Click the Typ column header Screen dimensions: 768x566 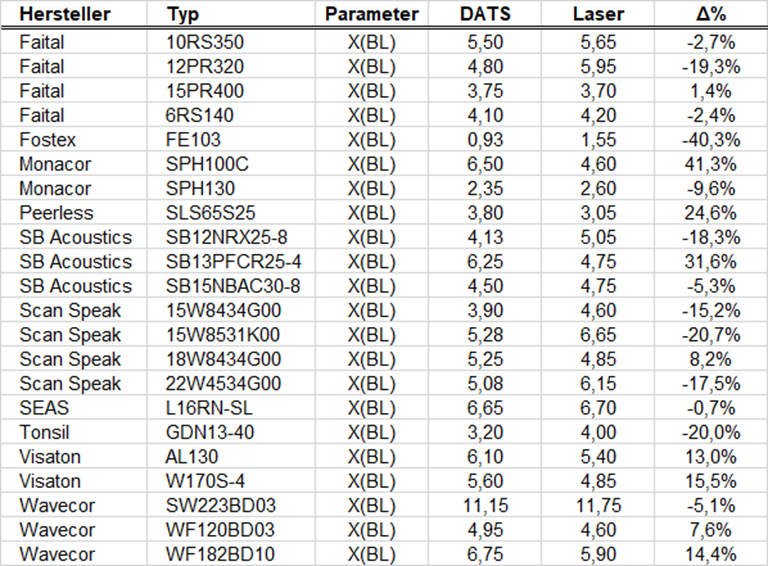pos(183,15)
